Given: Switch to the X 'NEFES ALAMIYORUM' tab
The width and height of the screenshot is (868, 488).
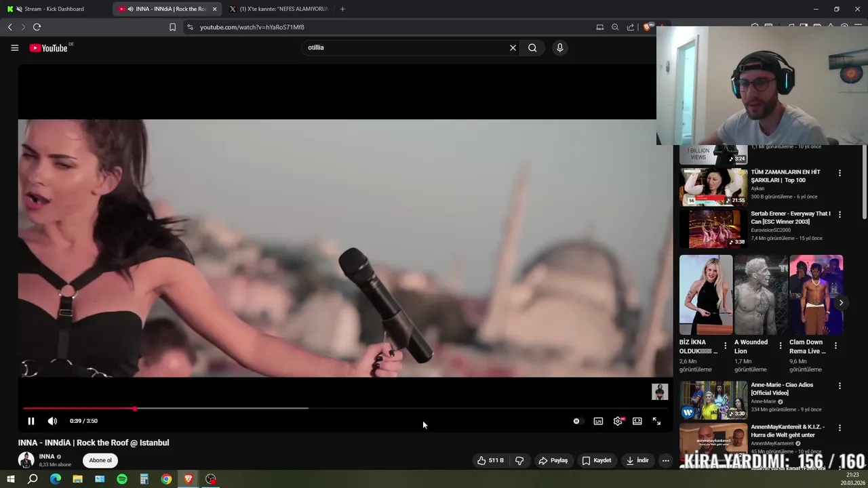Looking at the screenshot, I should pyautogui.click(x=278, y=9).
